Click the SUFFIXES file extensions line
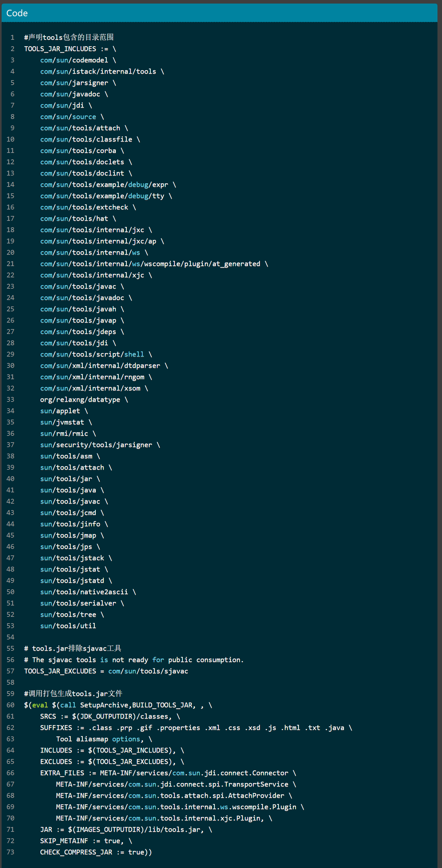The height and width of the screenshot is (868, 442). [196, 728]
